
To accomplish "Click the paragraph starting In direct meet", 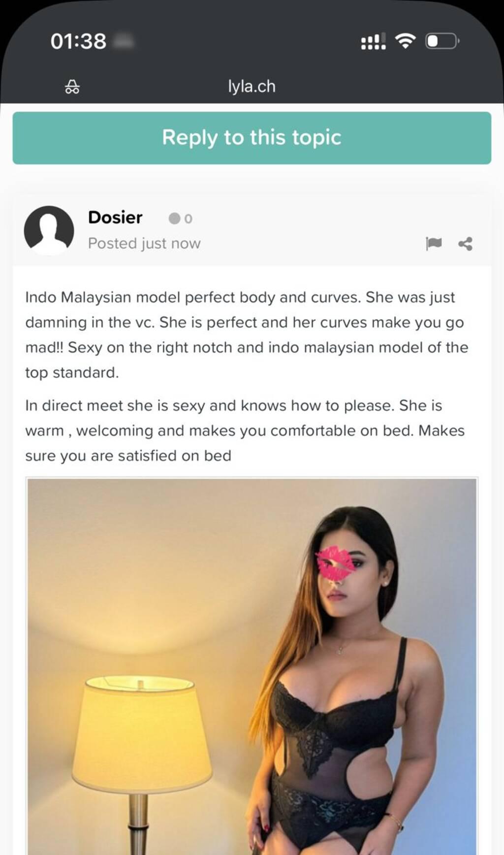I will 245,430.
